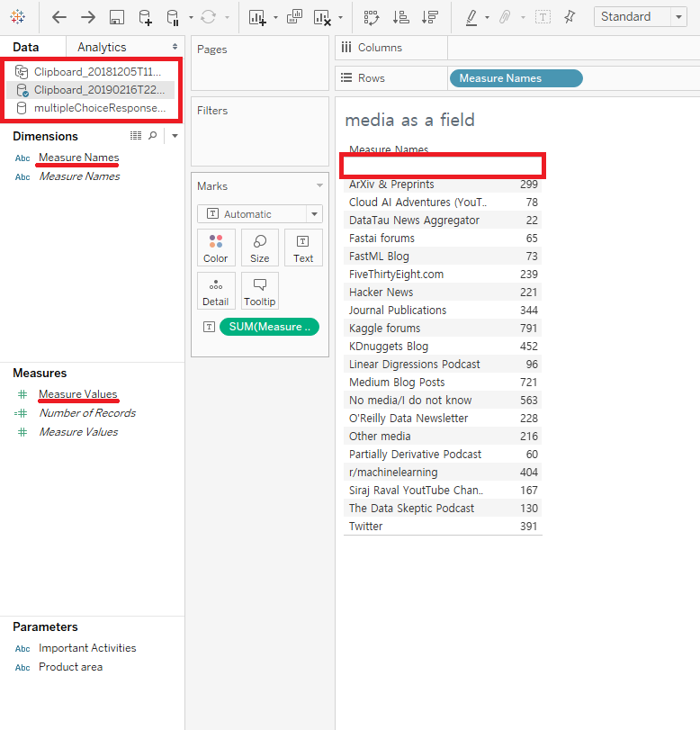Click the Important Activities parameter
Image resolution: width=700 pixels, height=730 pixels.
pos(87,648)
